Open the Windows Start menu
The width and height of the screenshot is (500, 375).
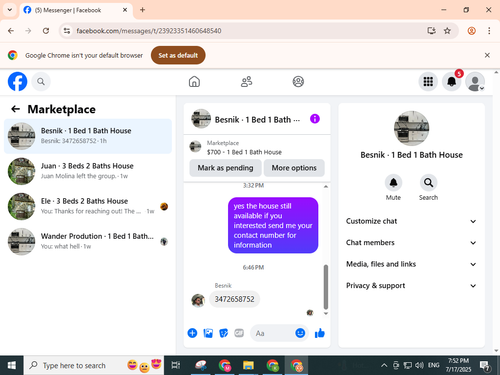[x=11, y=365]
